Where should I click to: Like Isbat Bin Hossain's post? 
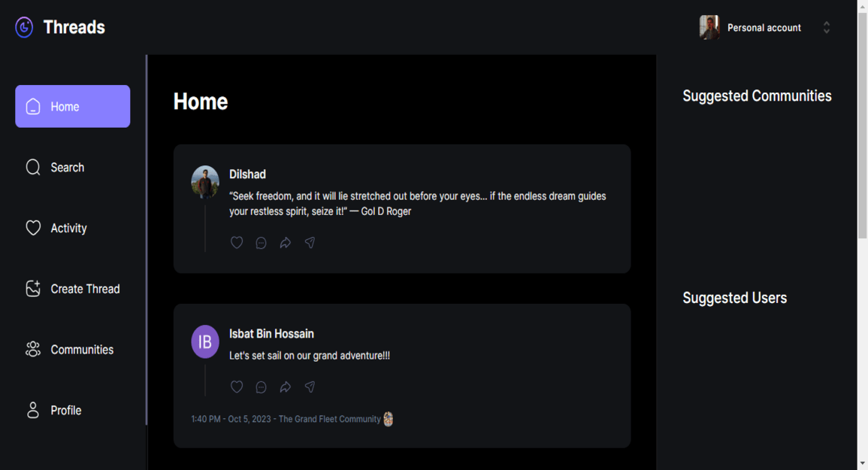237,387
